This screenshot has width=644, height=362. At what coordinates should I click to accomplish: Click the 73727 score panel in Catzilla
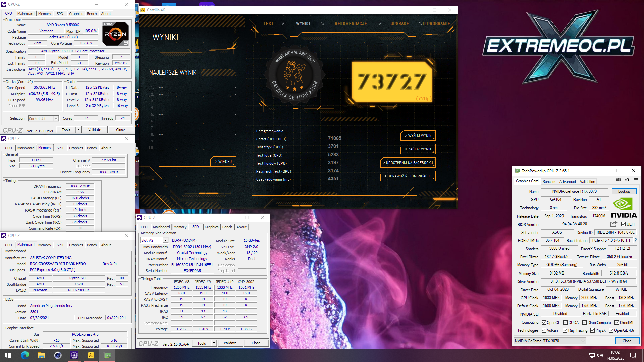pyautogui.click(x=392, y=82)
